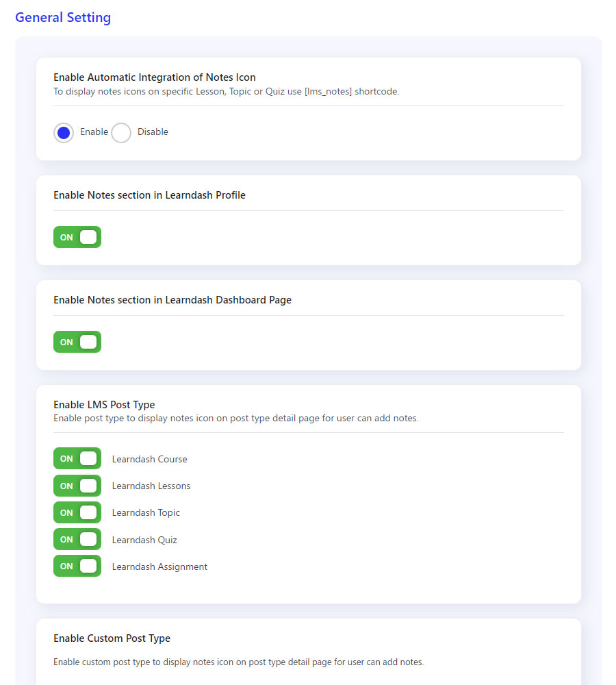616x685 pixels.
Task: Click the Learndash Course label
Action: point(149,459)
